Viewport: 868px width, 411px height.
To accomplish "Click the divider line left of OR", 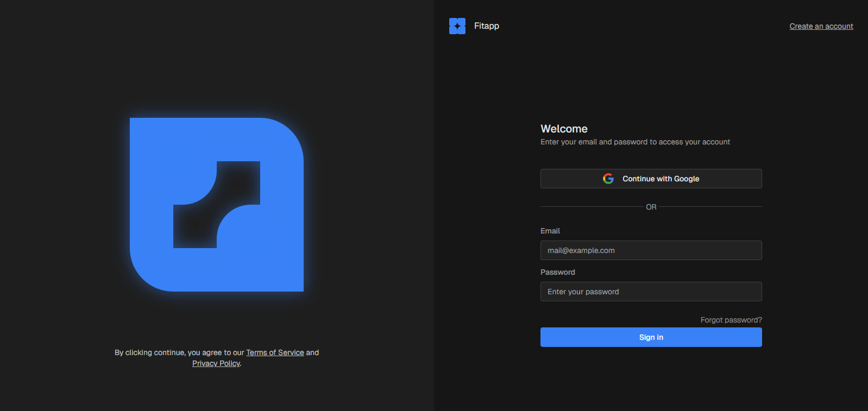I will (x=591, y=207).
